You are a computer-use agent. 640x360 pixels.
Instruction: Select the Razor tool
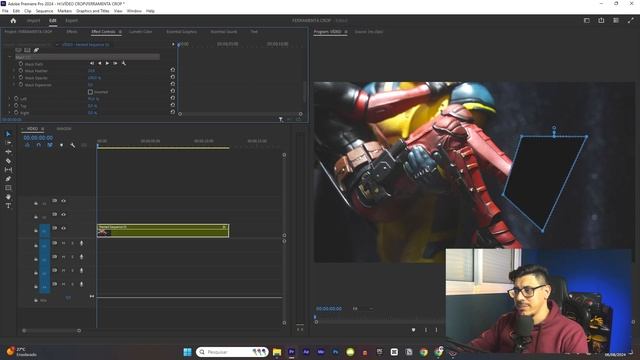coord(8,161)
